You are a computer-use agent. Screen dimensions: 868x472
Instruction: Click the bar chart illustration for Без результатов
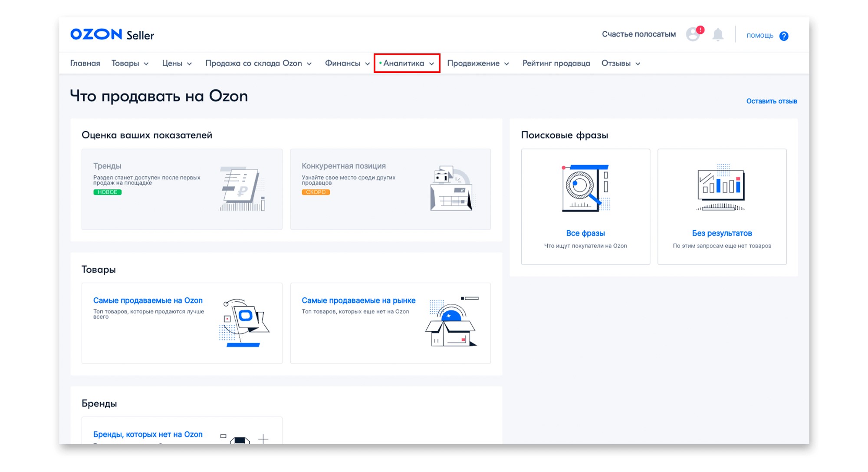click(x=722, y=188)
